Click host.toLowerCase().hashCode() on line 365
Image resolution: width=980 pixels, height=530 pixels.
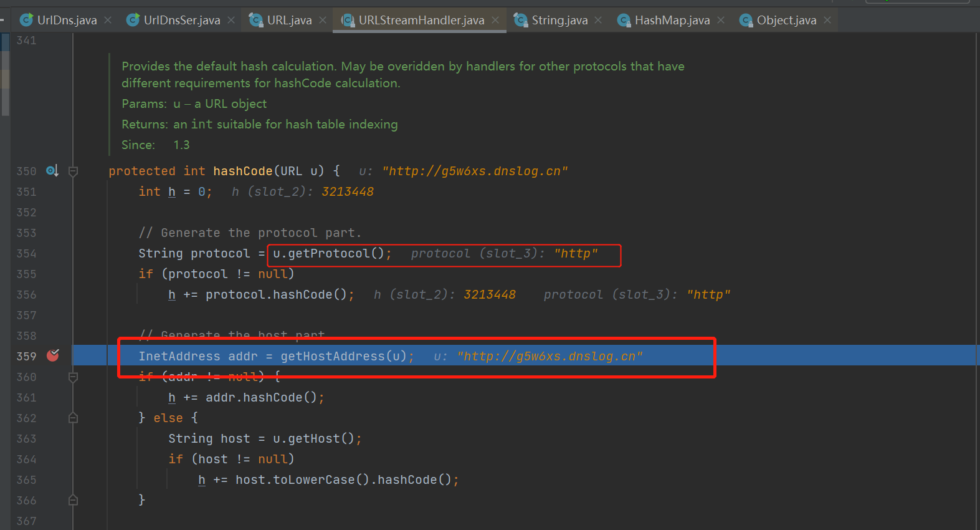tap(343, 479)
